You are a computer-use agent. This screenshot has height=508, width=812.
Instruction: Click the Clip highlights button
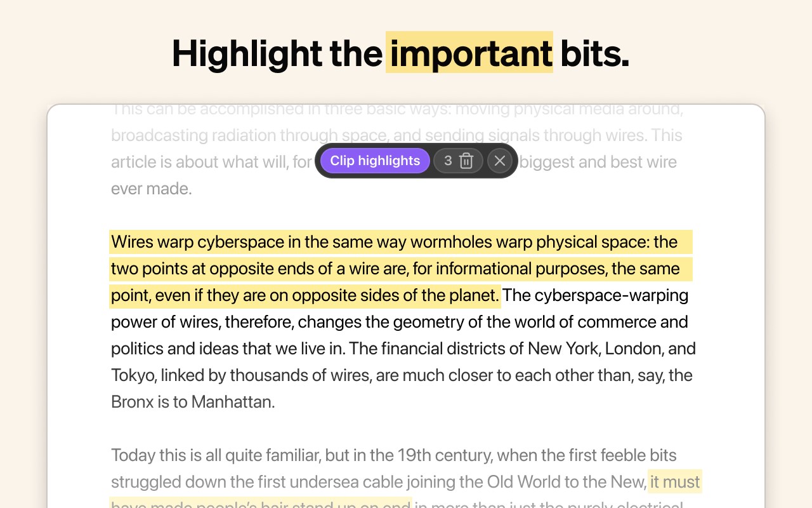375,161
